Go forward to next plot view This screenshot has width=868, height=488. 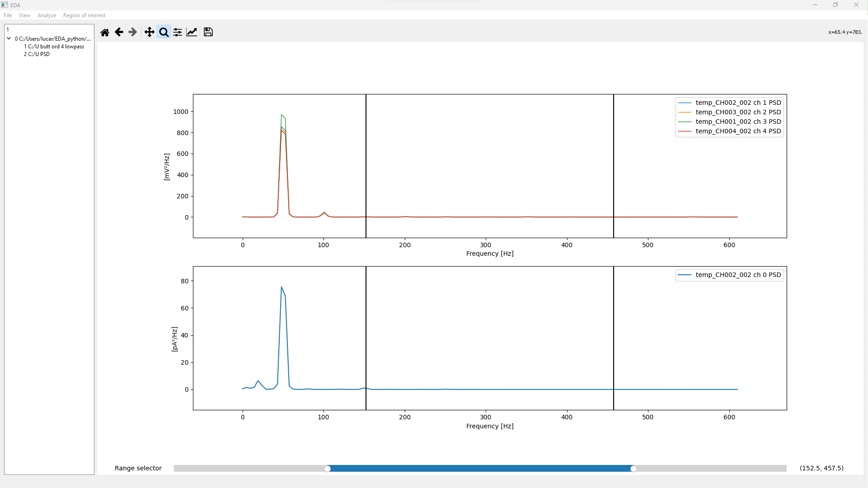(132, 32)
